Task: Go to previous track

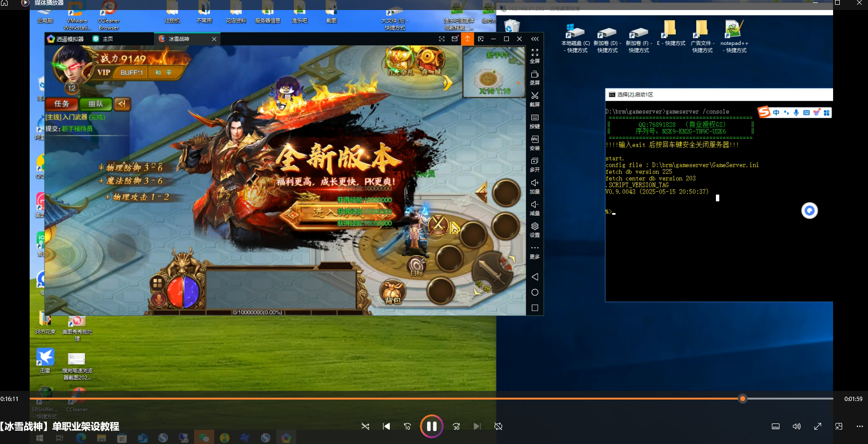Action: (386, 426)
